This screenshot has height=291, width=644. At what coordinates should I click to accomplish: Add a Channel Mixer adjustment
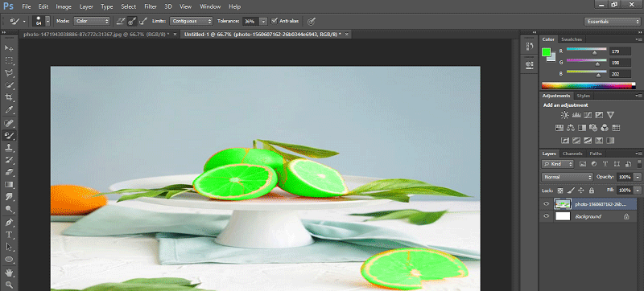(605, 128)
